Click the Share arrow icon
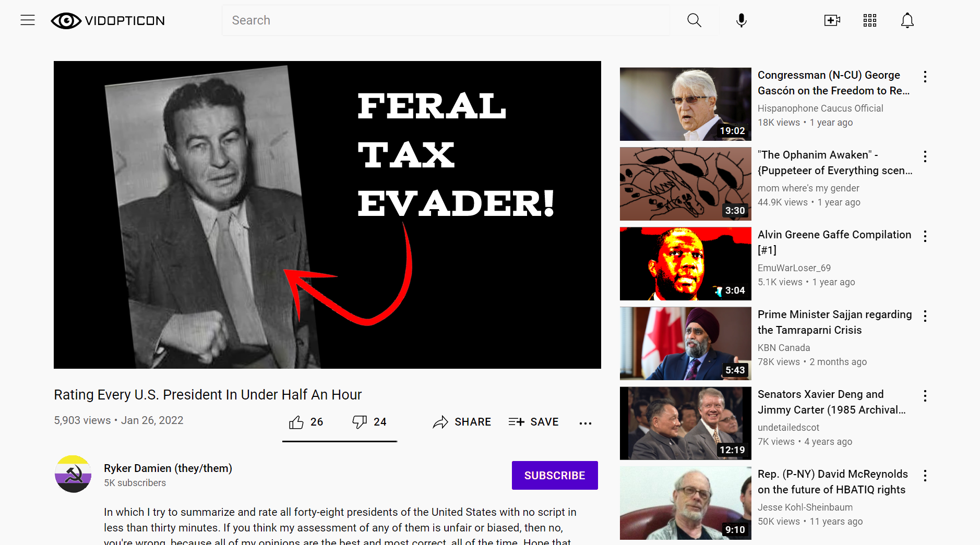The height and width of the screenshot is (545, 980). 440,422
